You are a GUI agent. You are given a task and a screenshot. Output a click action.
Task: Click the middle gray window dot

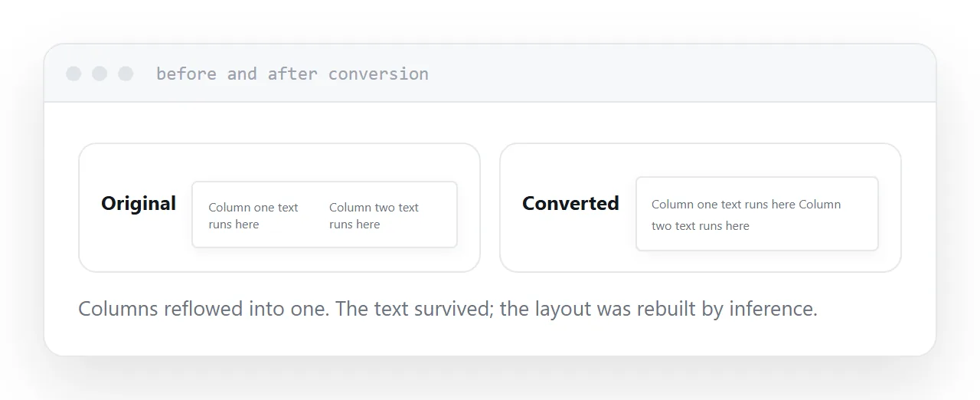pos(100,74)
